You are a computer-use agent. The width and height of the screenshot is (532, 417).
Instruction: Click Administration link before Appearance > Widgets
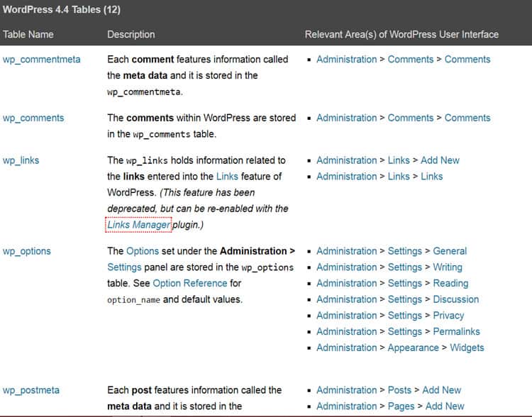pyautogui.click(x=347, y=347)
